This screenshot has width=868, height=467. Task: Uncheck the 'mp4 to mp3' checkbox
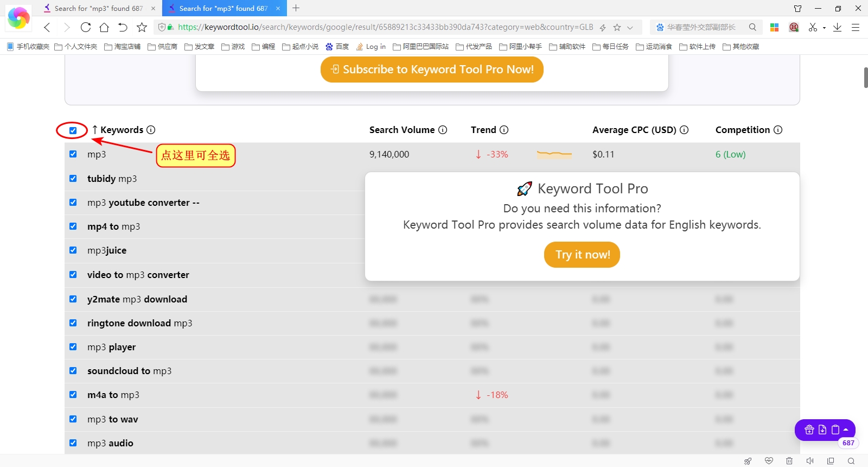pyautogui.click(x=73, y=226)
